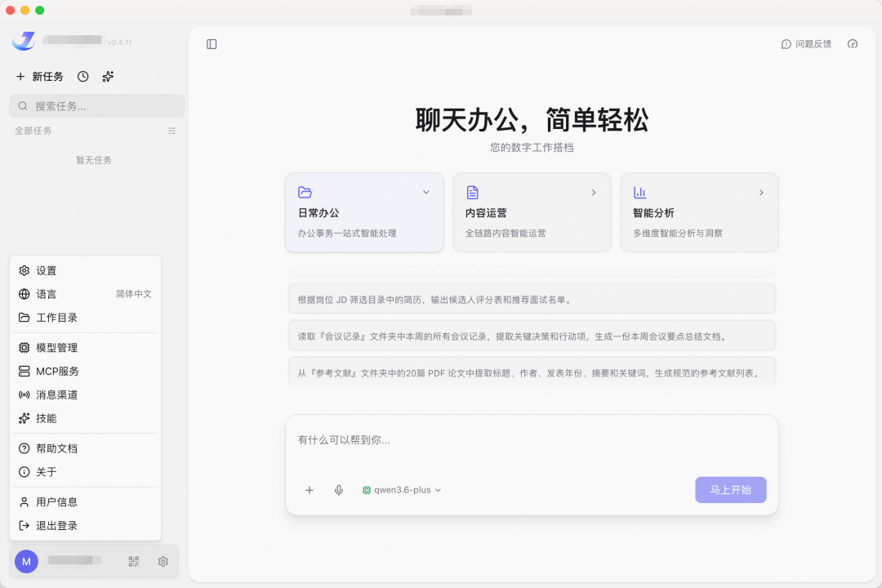This screenshot has width=882, height=588.
Task: Click the 全部任务 label
Action: click(x=33, y=131)
